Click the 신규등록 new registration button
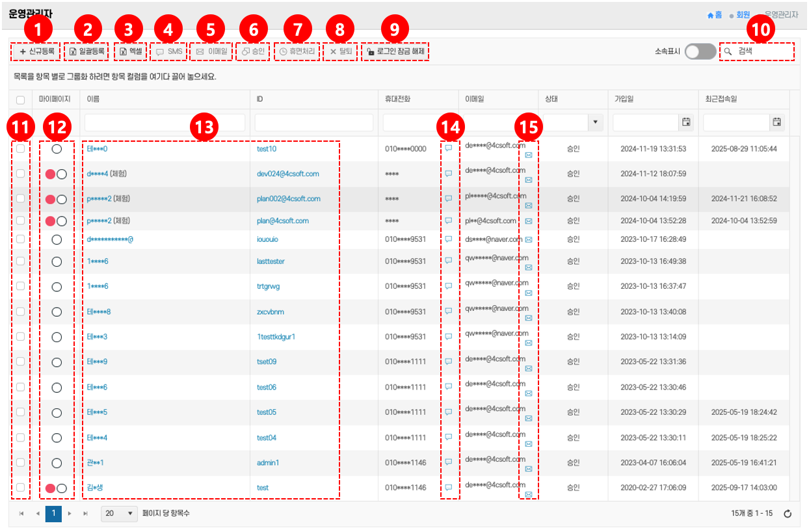The height and width of the screenshot is (532, 809). tap(36, 51)
